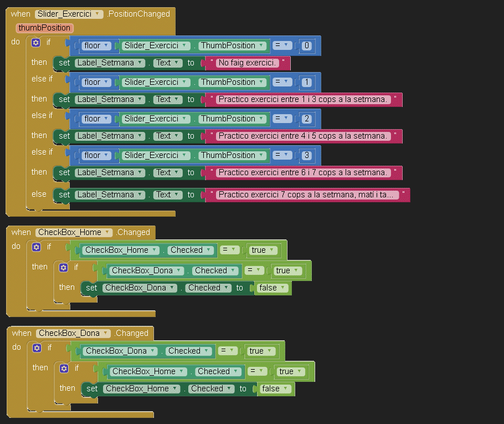Toggle the false value set to CheckBox_Dona.Checked
This screenshot has width=504, height=424.
(x=272, y=288)
